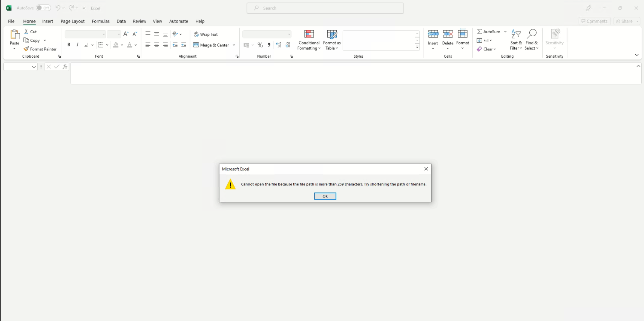This screenshot has width=644, height=321.
Task: Toggle Underline formatting
Action: point(86,45)
